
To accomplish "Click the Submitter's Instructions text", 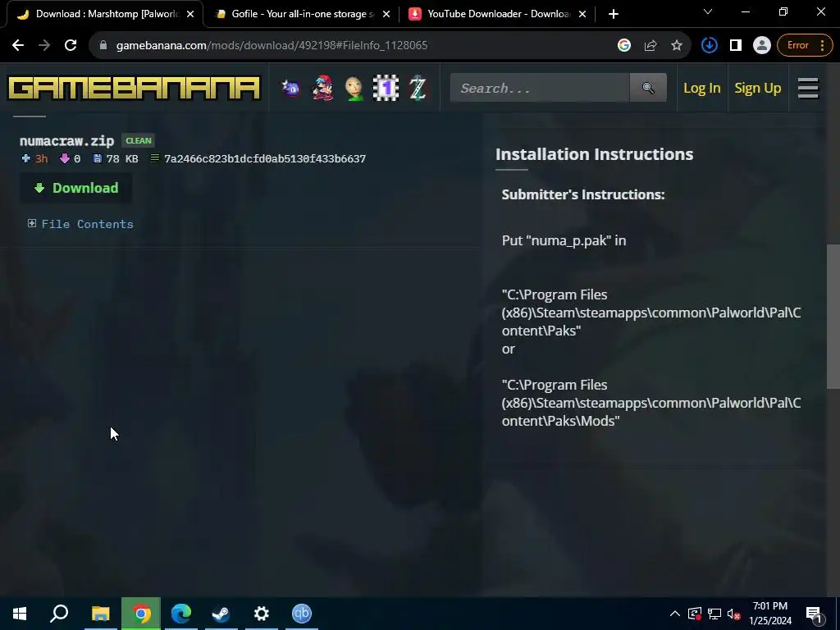I will coord(583,194).
